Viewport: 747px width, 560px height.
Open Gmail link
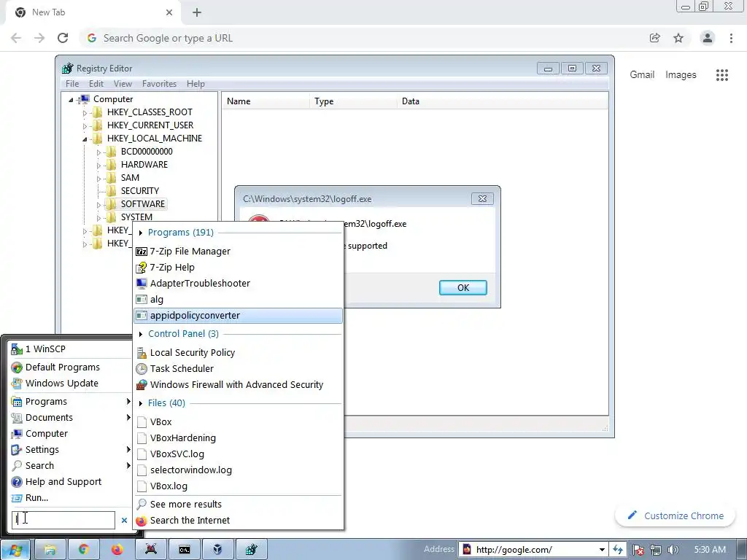(642, 75)
